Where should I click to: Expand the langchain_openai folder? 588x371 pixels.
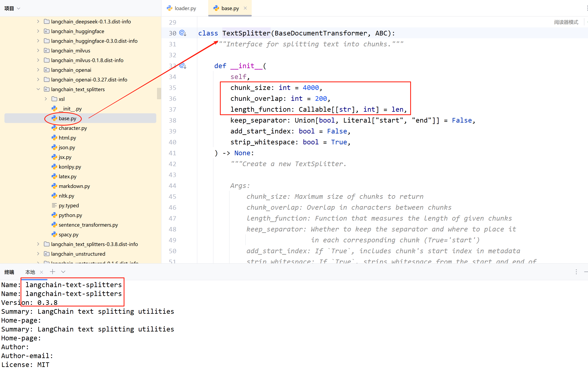coord(38,70)
